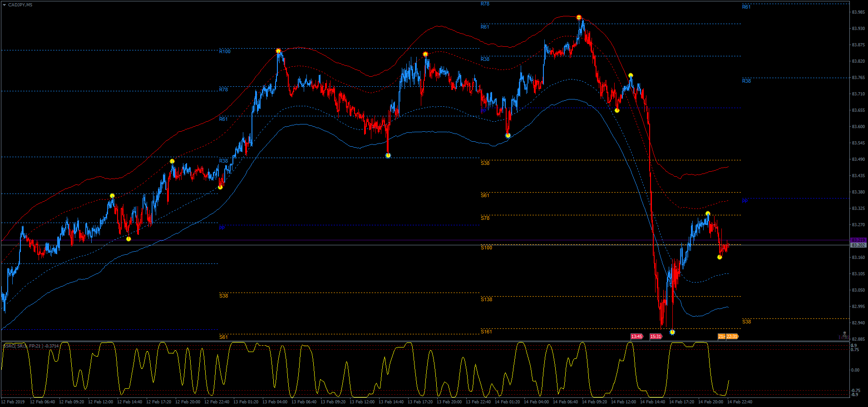Screen dimensions: 868x407
Task: Click the grey 83.202 current price tag
Action: [x=858, y=245]
